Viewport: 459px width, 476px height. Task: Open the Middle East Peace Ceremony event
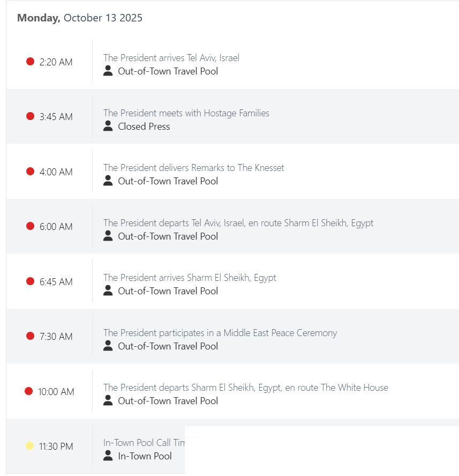tap(220, 333)
